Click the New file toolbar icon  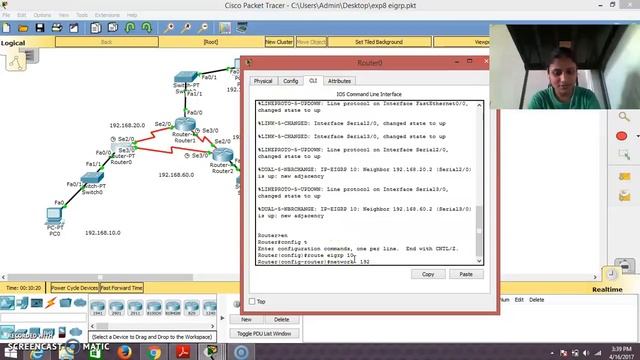click(7, 28)
